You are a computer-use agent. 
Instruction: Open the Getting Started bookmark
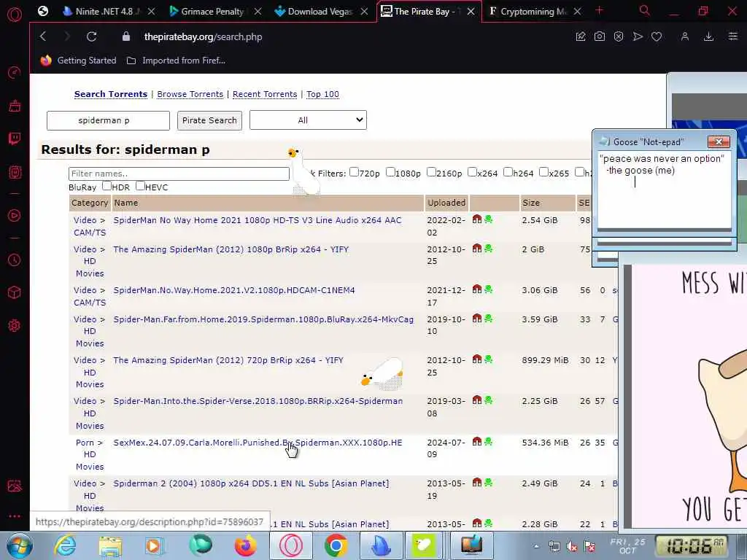[x=79, y=61]
